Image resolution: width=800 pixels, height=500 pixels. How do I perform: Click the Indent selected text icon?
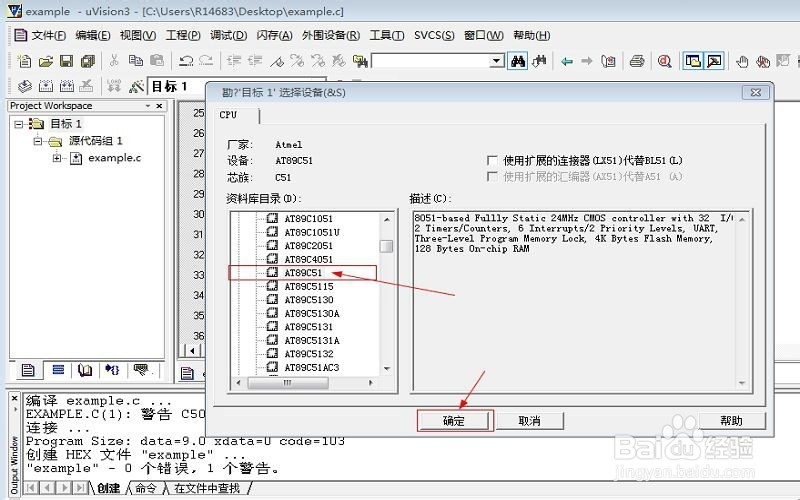(234, 61)
